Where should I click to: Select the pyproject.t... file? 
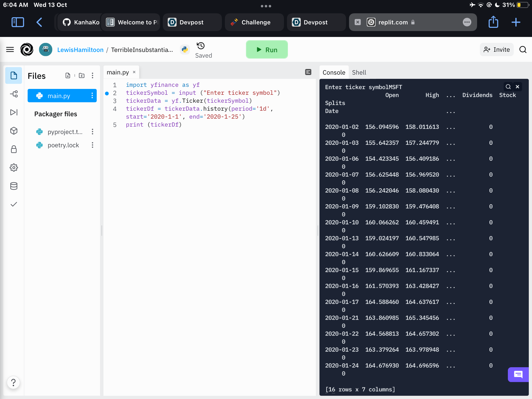[65, 132]
